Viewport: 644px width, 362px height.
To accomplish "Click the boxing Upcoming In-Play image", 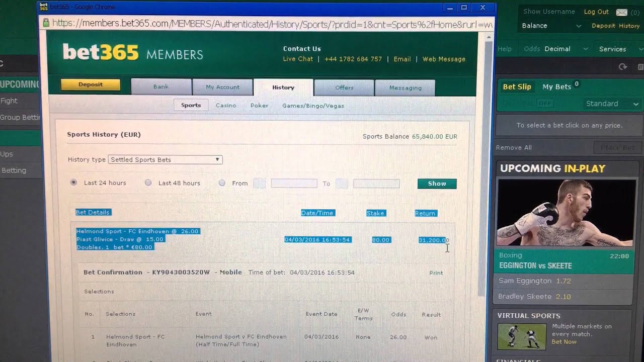I will pos(567,213).
